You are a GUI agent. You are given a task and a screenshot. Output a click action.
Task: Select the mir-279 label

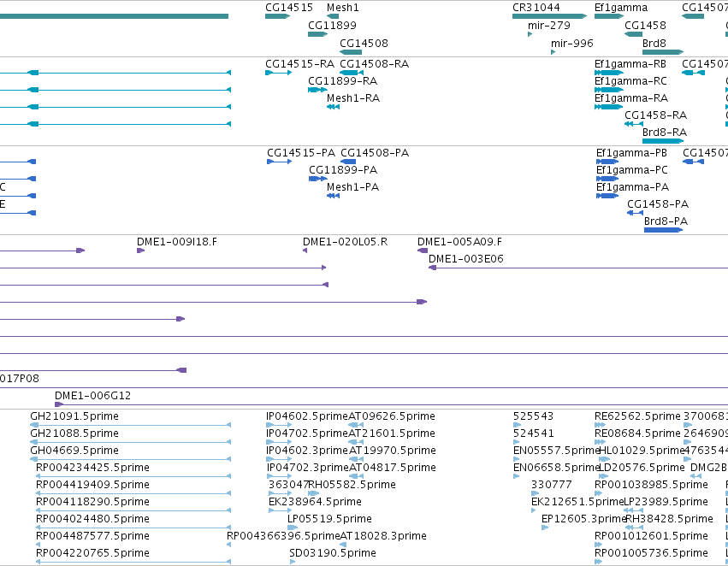549,25
